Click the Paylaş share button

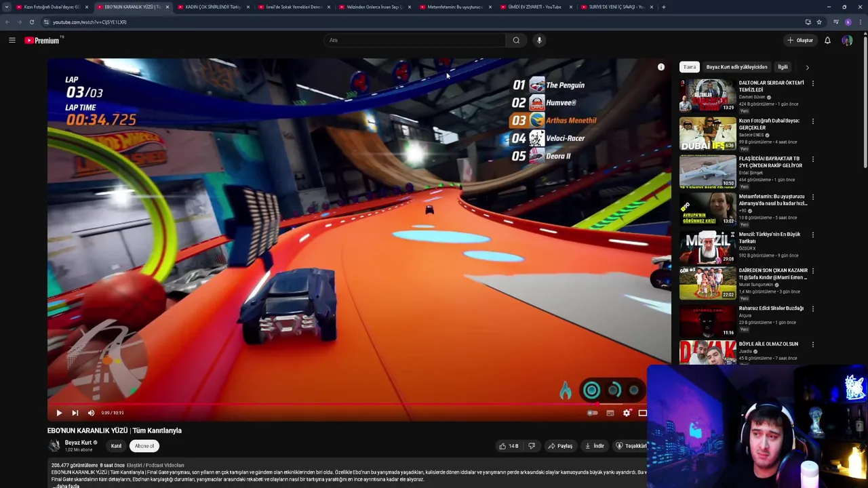(x=560, y=446)
